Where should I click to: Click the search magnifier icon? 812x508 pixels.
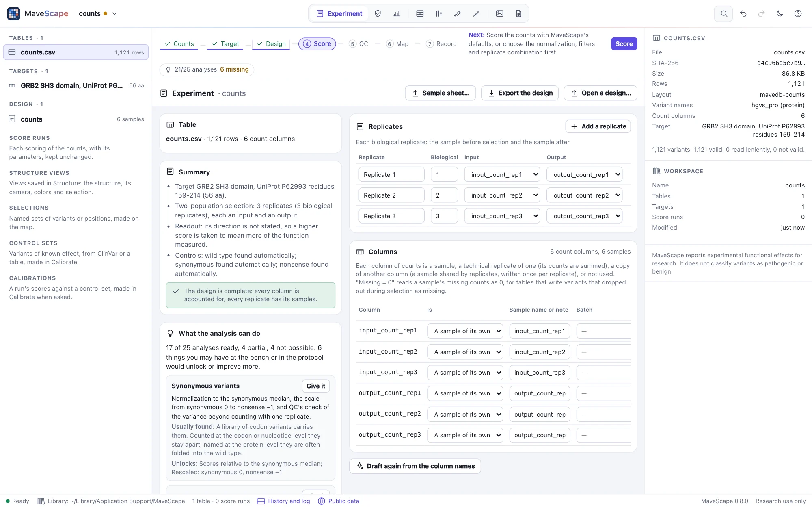(723, 13)
